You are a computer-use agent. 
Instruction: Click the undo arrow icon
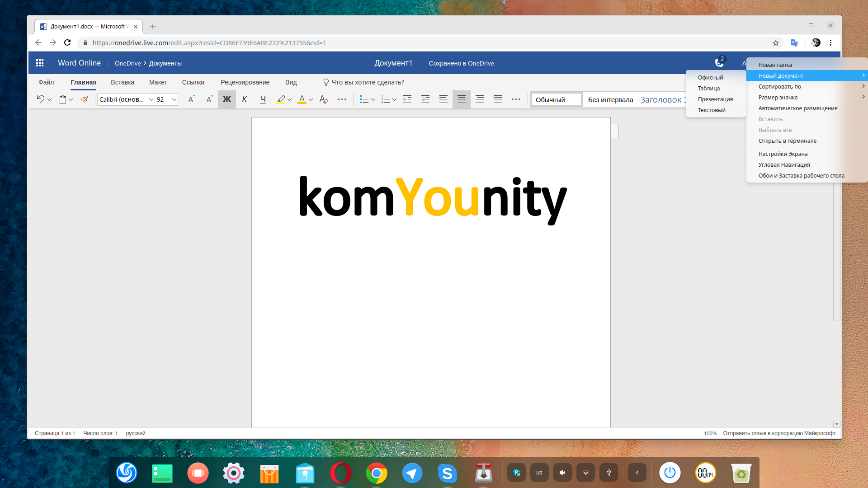point(40,99)
